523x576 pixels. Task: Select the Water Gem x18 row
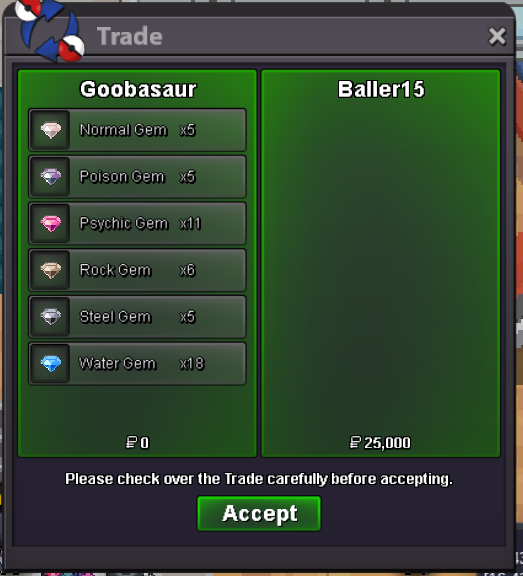(x=137, y=363)
